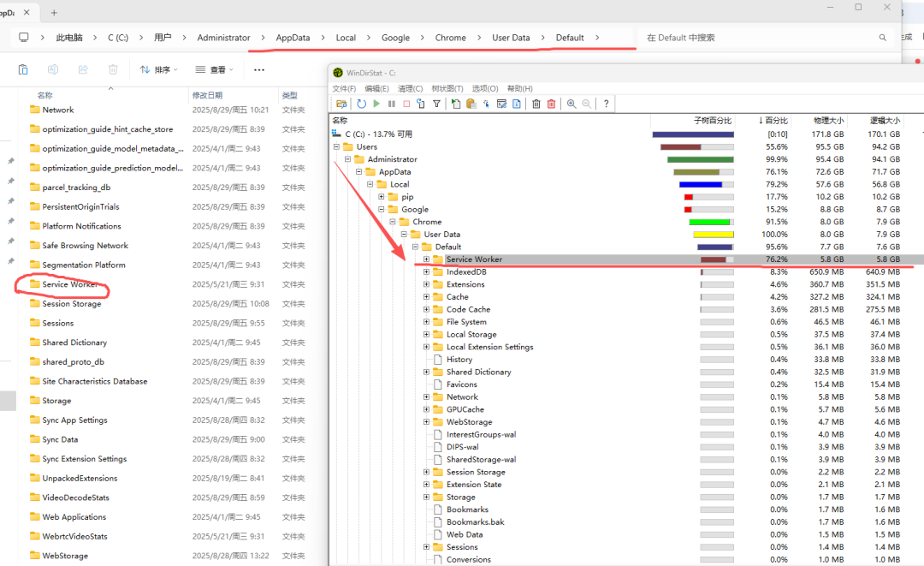This screenshot has height=566, width=924.
Task: Open the filter funnel tool
Action: (436, 104)
